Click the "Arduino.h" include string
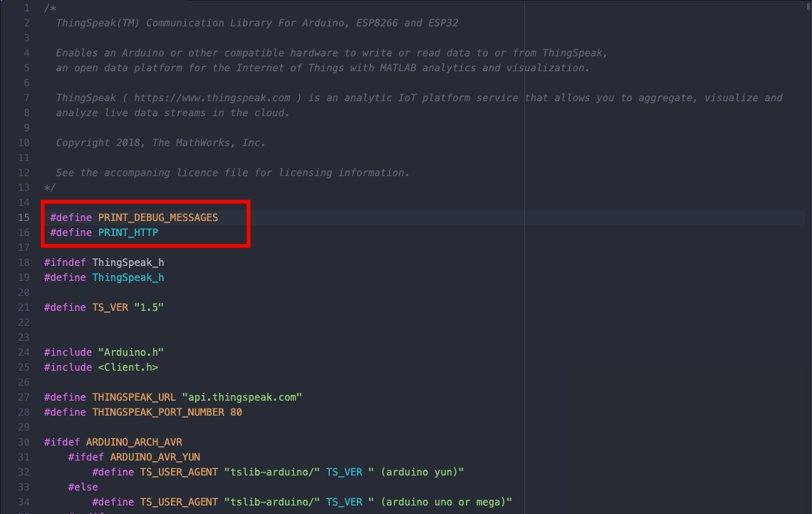This screenshot has height=514, width=812. pos(131,352)
